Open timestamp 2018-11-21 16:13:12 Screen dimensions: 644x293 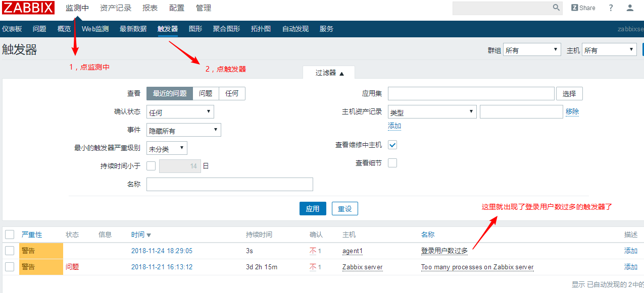coord(162,267)
